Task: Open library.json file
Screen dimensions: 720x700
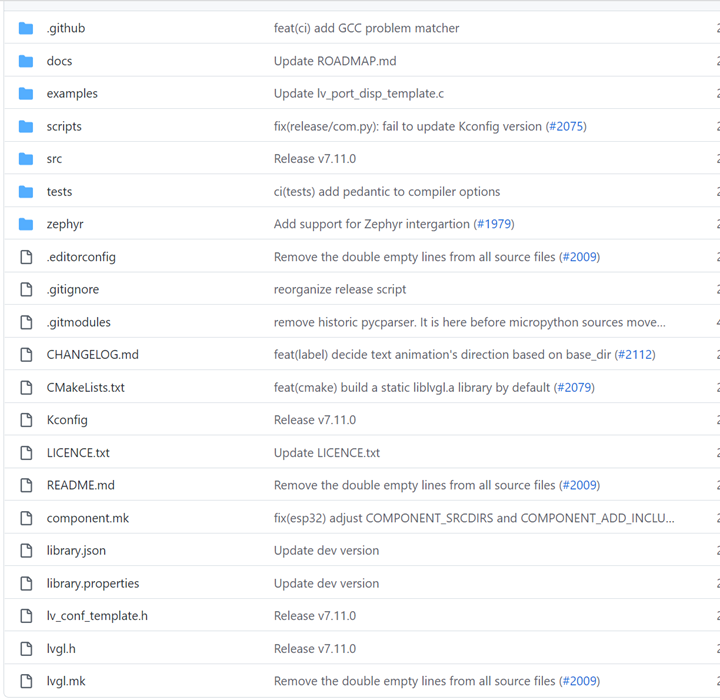Action: pyautogui.click(x=76, y=550)
